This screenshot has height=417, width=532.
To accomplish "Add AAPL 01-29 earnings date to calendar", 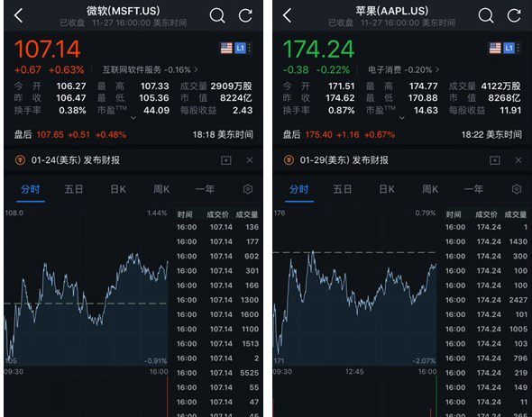I will (495, 160).
